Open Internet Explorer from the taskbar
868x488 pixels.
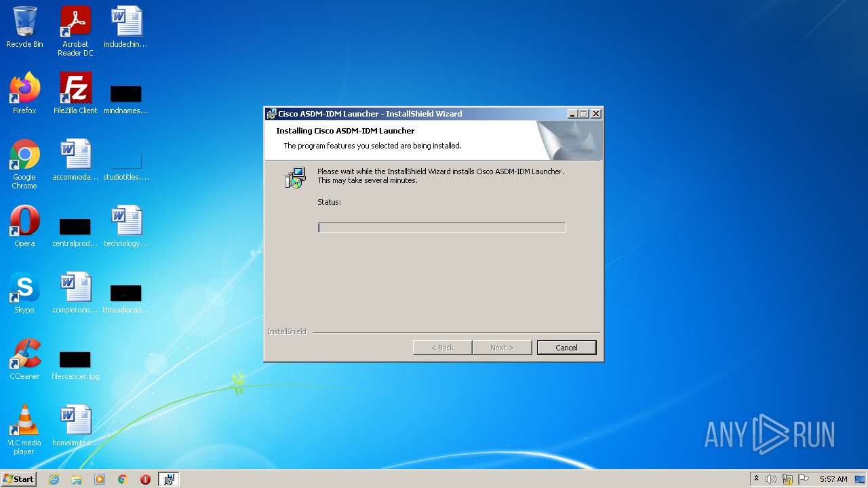[54, 479]
